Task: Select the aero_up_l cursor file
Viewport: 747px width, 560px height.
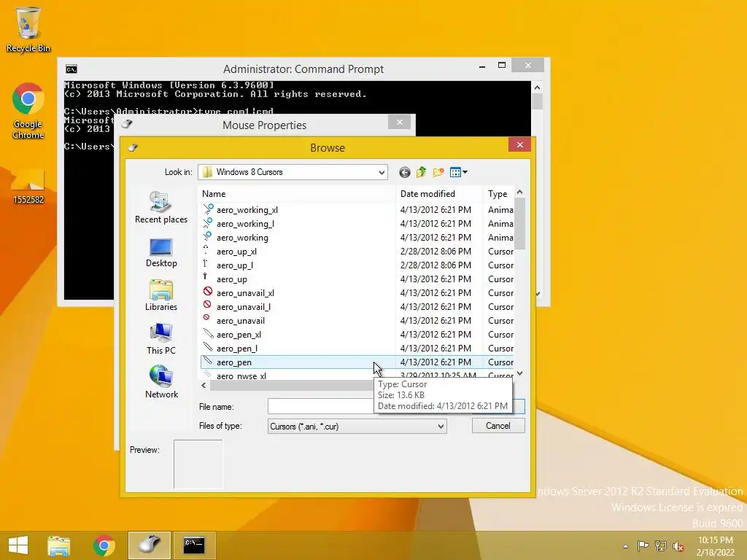Action: tap(235, 265)
